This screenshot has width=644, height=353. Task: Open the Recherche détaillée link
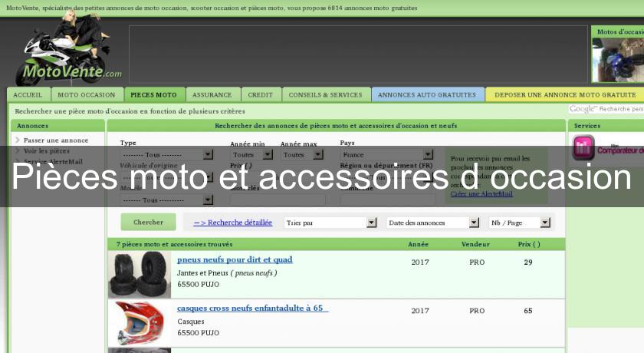point(233,223)
